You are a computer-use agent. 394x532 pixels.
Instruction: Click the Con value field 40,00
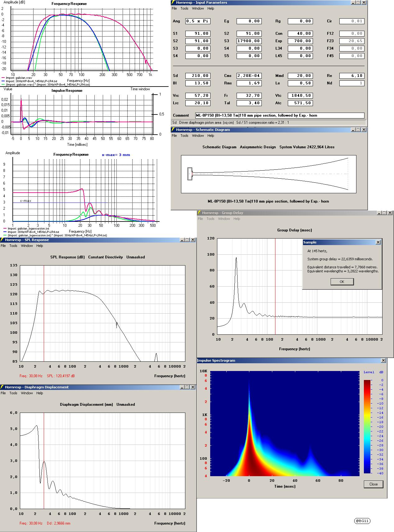tap(300, 34)
